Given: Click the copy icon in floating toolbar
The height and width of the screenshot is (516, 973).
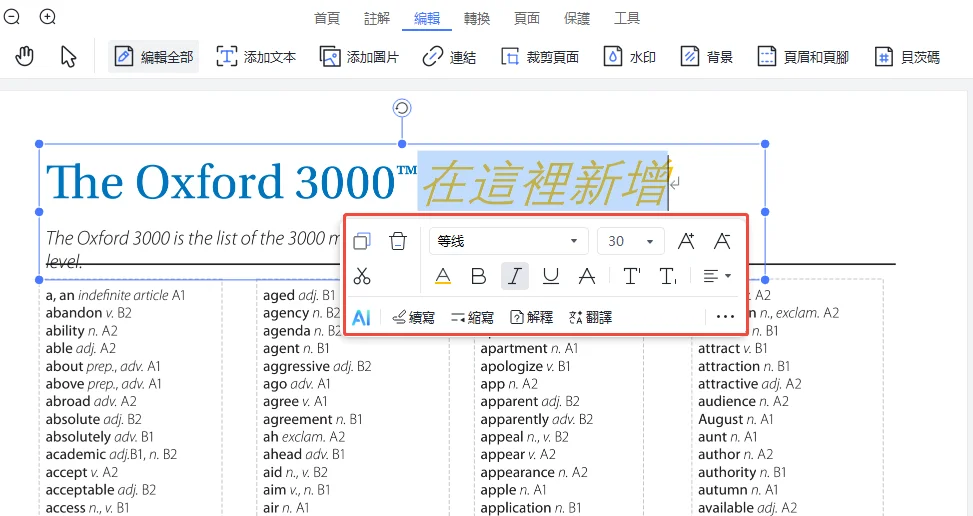Looking at the screenshot, I should 362,241.
